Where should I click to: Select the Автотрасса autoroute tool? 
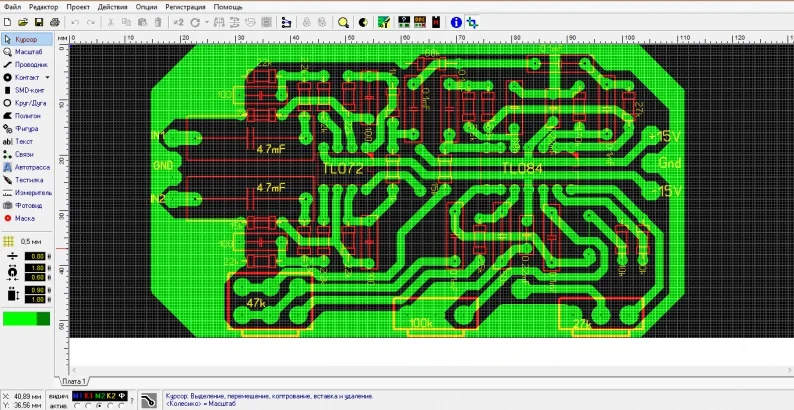coord(26,167)
